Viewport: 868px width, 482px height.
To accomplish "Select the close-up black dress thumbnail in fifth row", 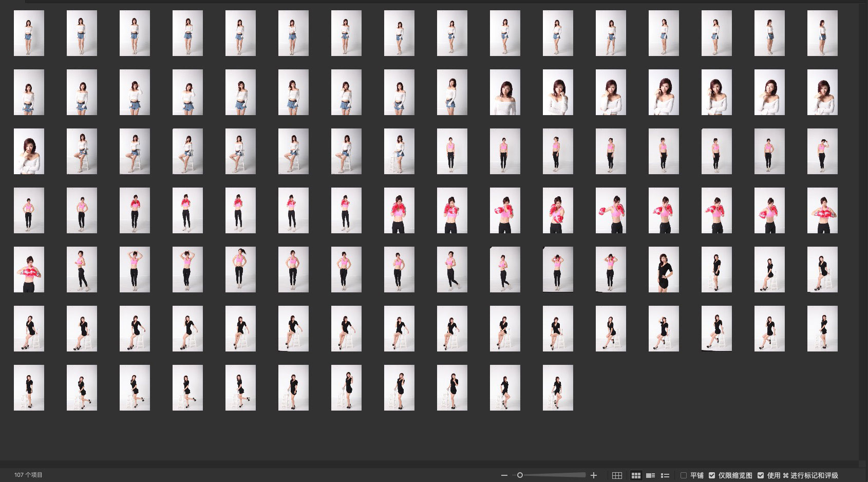I will tap(664, 270).
